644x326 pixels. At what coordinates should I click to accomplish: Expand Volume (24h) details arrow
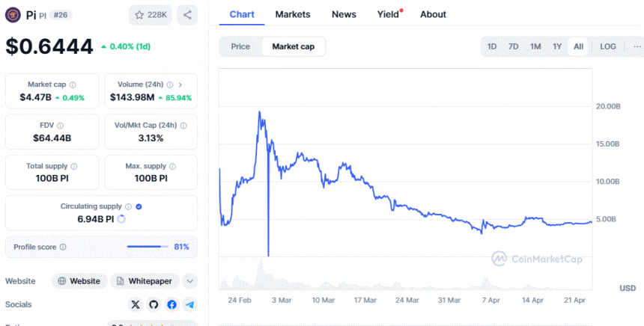pos(180,85)
